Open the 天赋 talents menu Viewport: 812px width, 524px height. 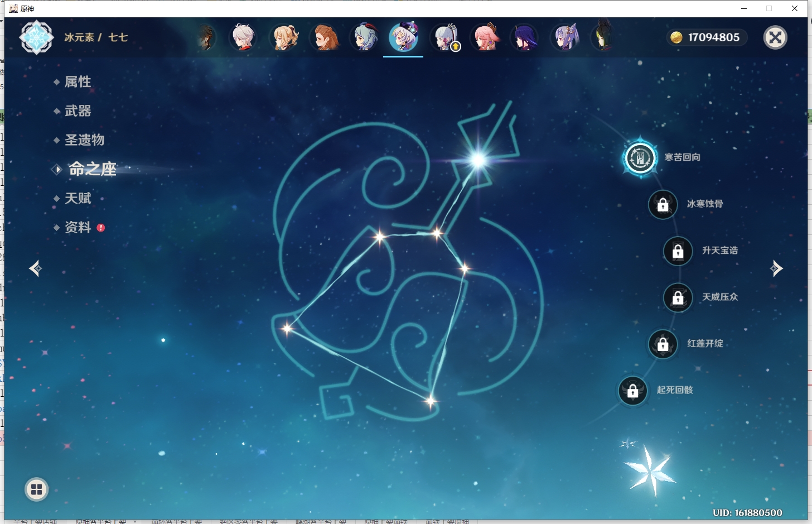78,199
